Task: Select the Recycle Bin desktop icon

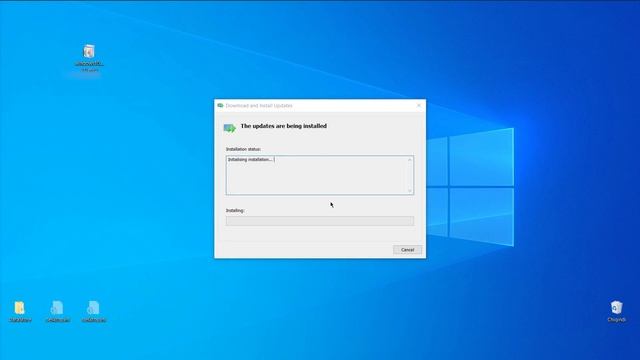Action: [616, 311]
